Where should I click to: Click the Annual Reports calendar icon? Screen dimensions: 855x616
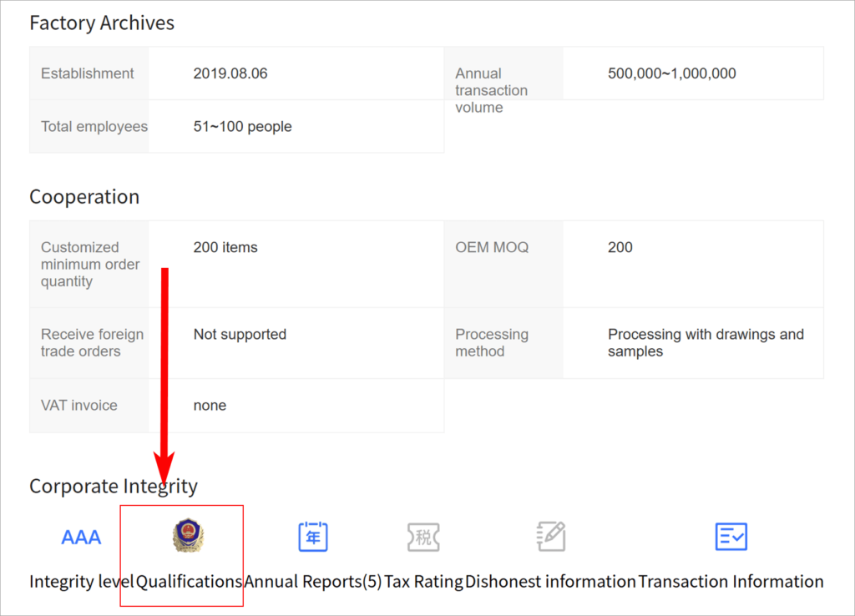tap(313, 536)
